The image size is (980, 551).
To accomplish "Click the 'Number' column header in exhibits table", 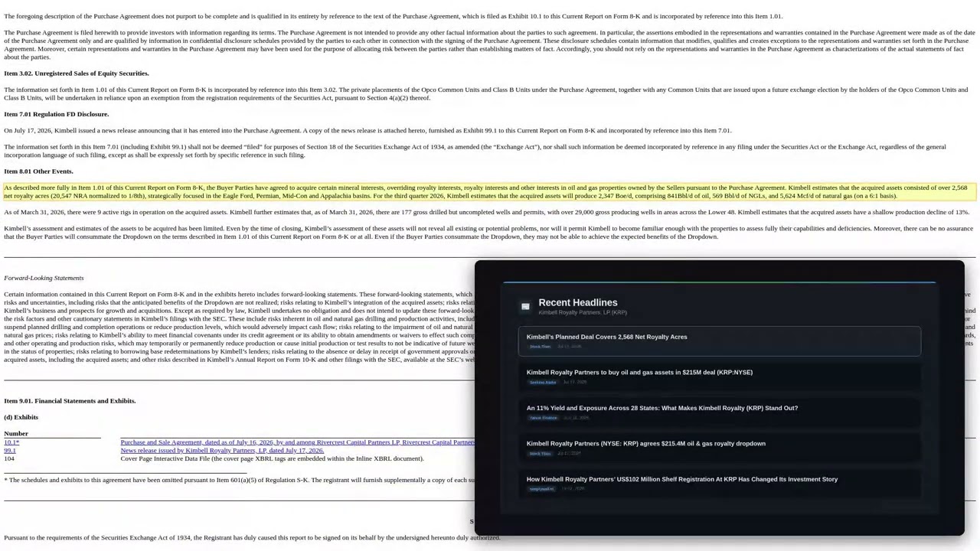I will tap(16, 434).
